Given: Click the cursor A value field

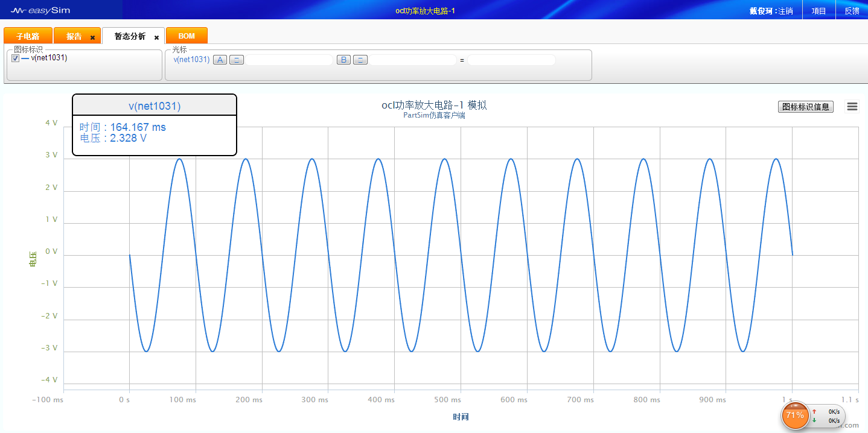Looking at the screenshot, I should coord(289,60).
